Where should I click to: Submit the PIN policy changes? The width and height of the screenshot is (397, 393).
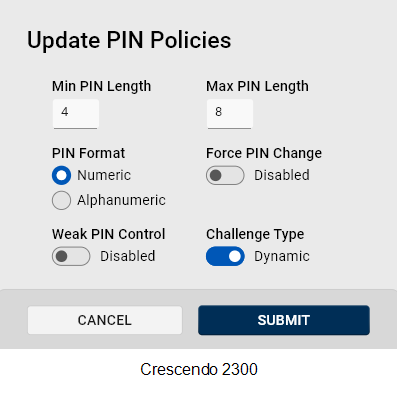(284, 320)
